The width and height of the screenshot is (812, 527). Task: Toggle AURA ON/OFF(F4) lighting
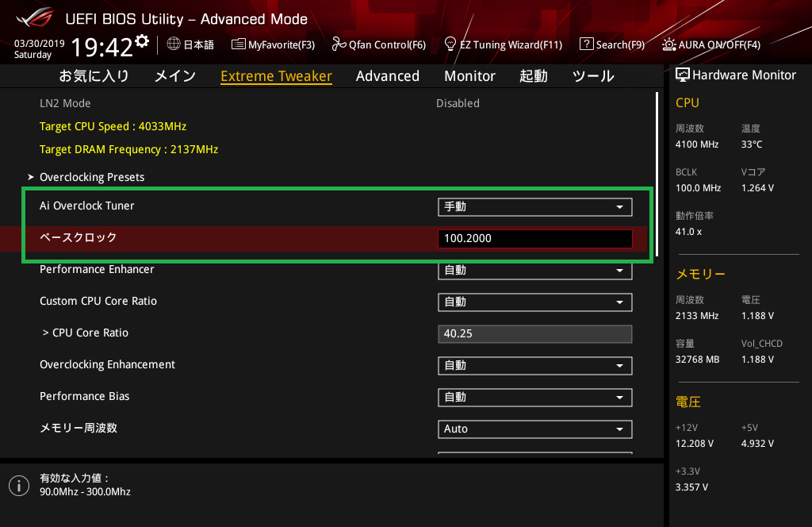[710, 44]
